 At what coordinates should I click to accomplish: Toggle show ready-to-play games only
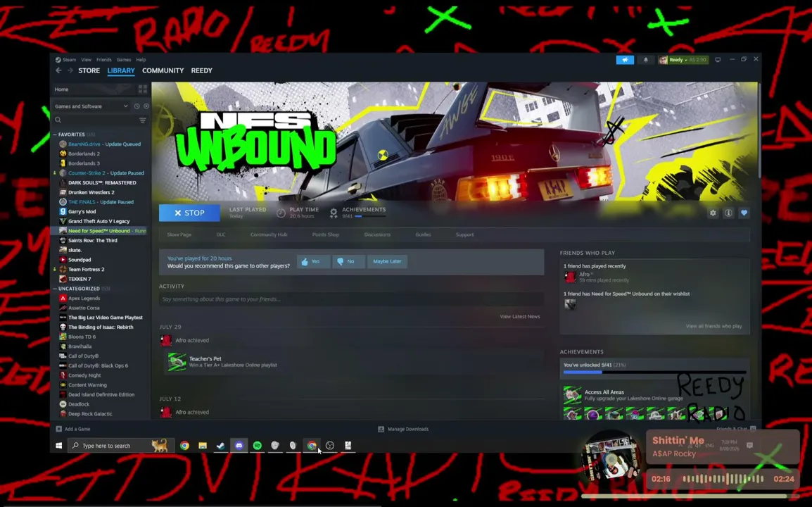click(x=146, y=106)
